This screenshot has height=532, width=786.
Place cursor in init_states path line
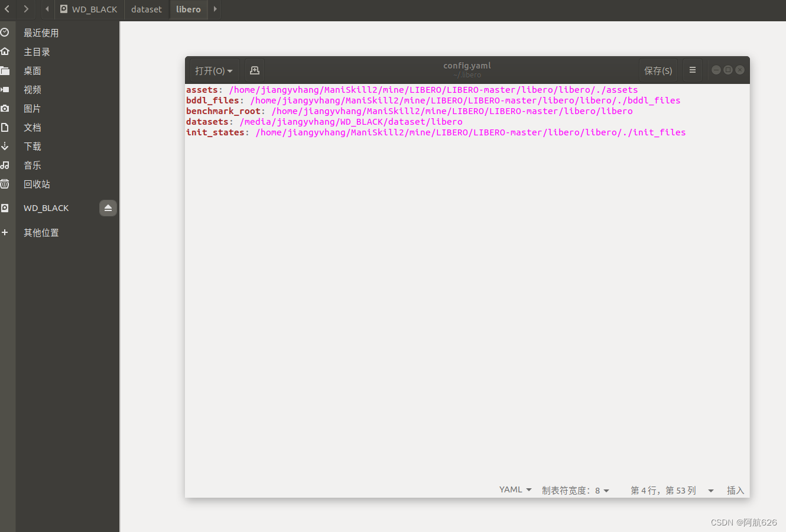pyautogui.click(x=470, y=132)
